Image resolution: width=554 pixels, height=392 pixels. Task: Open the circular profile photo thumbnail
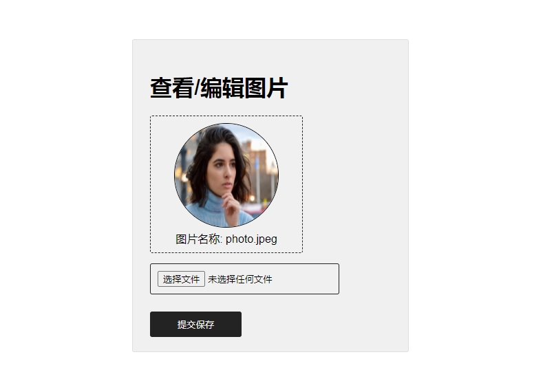[226, 175]
